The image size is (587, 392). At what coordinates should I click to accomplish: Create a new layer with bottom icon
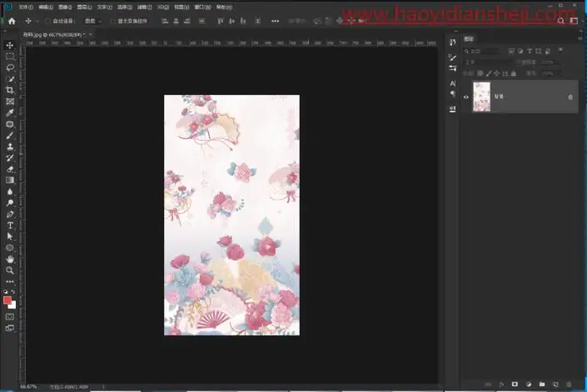555,385
